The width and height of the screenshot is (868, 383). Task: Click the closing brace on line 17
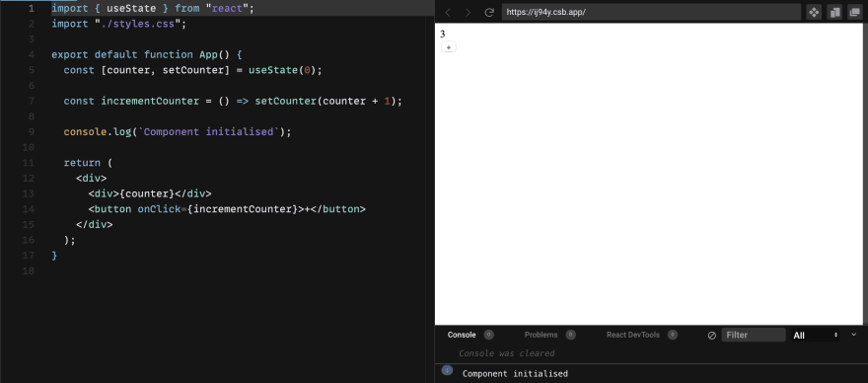click(54, 256)
